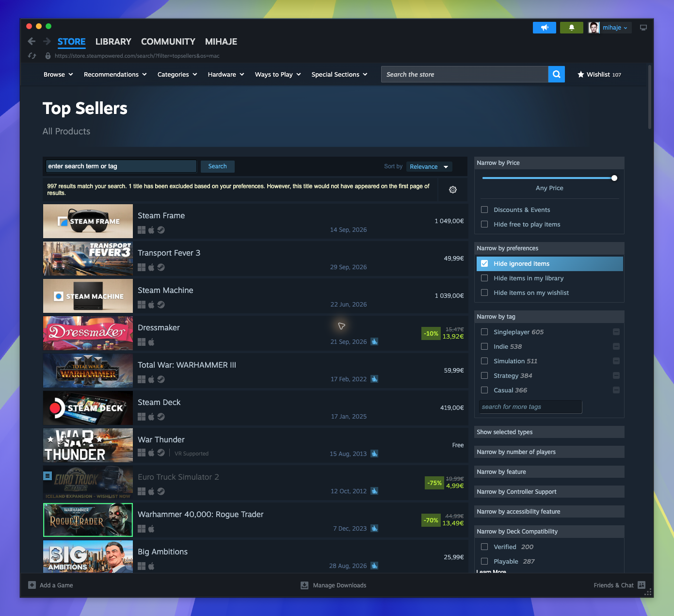Enable the Discounts & Events checkbox

click(484, 210)
